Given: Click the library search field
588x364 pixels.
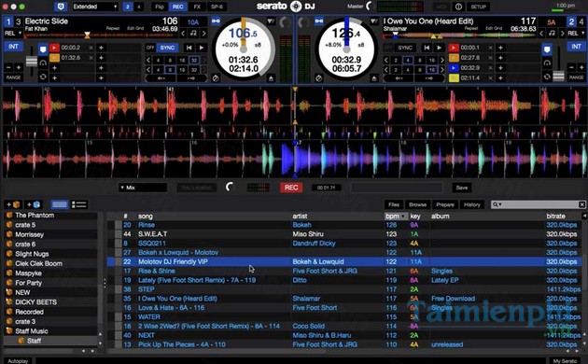Looking at the screenshot, I should pyautogui.click(x=539, y=204).
